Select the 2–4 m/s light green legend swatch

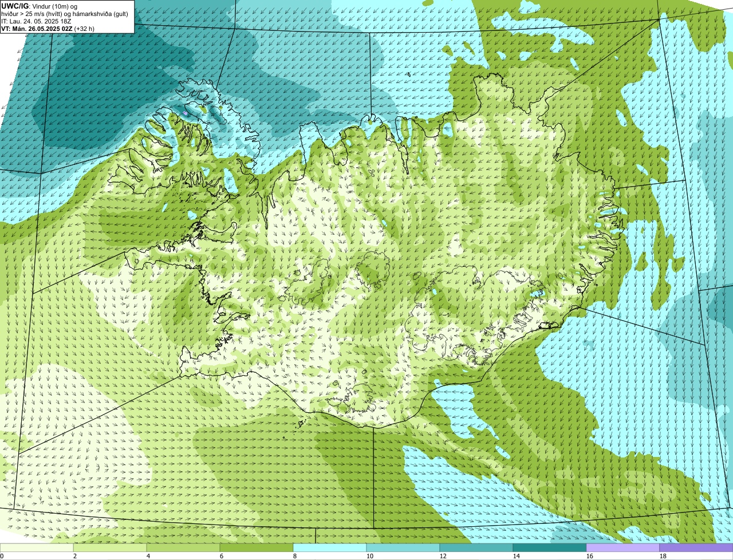110,547
